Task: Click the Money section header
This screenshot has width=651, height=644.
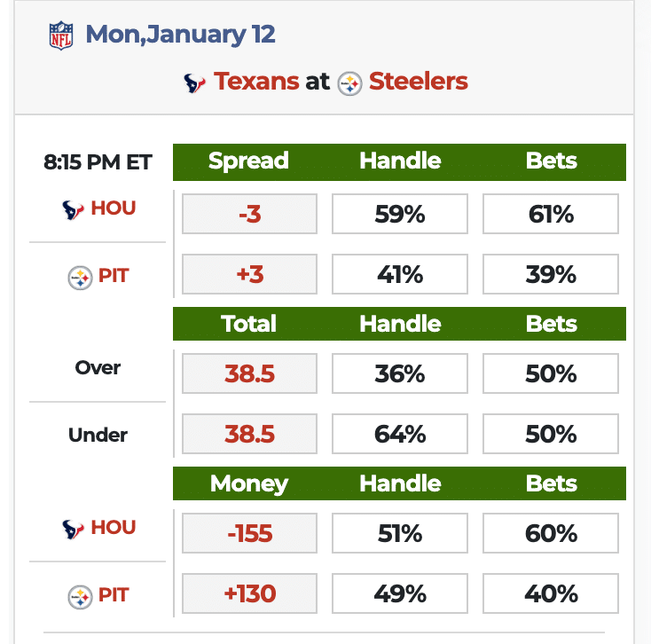Action: coord(248,483)
